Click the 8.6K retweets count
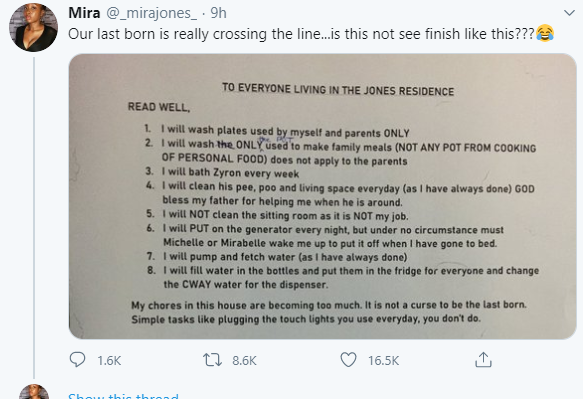The height and width of the screenshot is (399, 583). (244, 360)
